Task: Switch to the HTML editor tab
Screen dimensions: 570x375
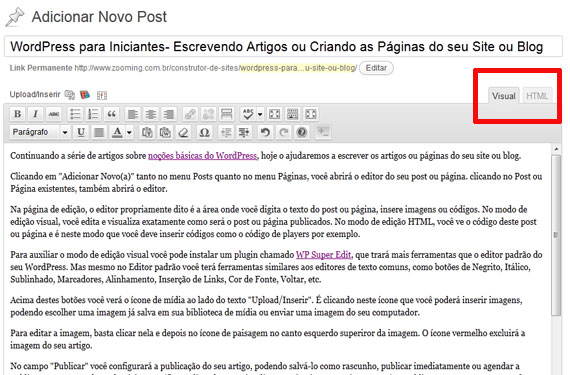Action: [x=537, y=96]
